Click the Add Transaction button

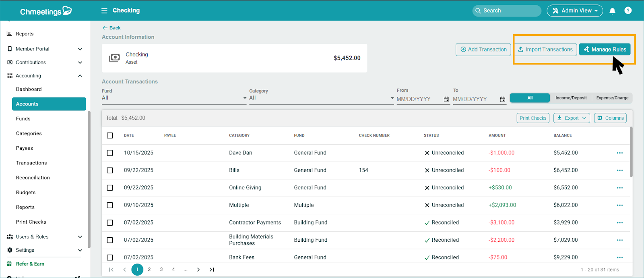click(483, 50)
